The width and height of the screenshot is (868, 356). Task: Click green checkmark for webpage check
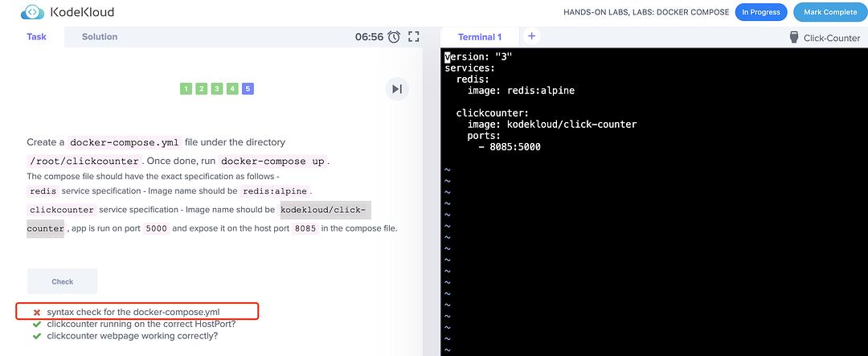(37, 336)
